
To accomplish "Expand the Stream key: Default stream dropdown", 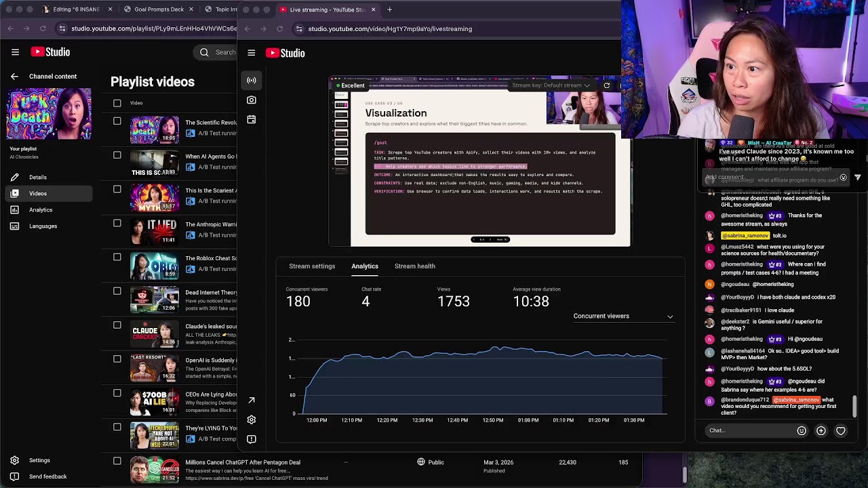I will pos(551,85).
